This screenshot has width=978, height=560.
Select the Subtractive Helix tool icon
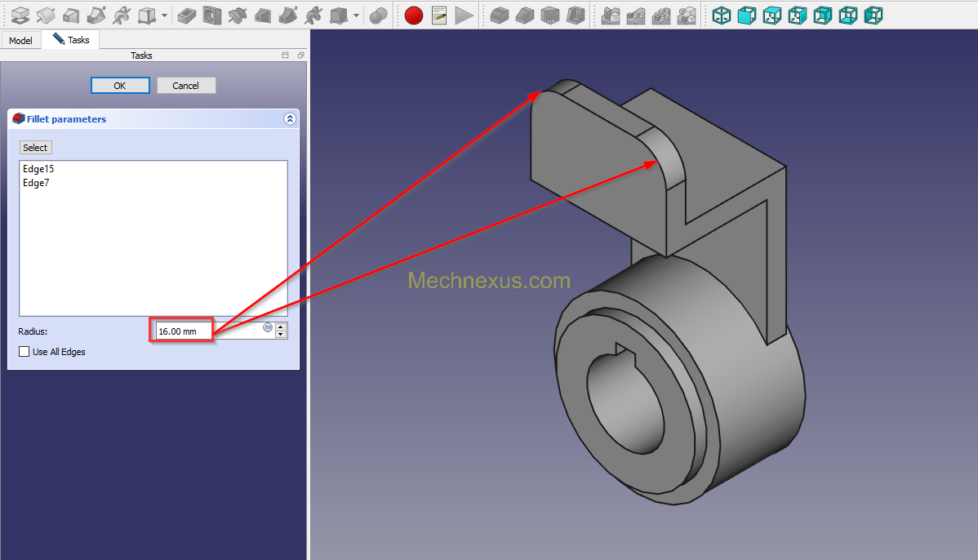pos(313,15)
